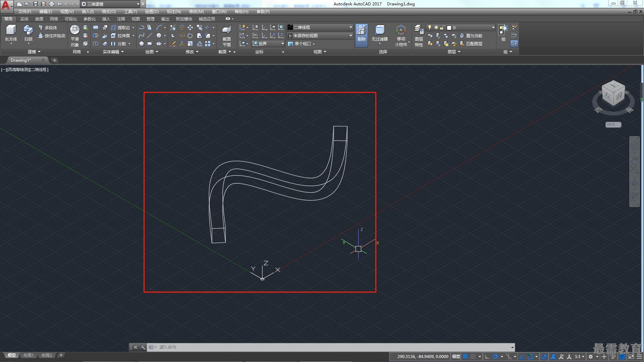Click the Polysolid (多段体) tool
Screen dimensions: 644x362
pos(48,27)
